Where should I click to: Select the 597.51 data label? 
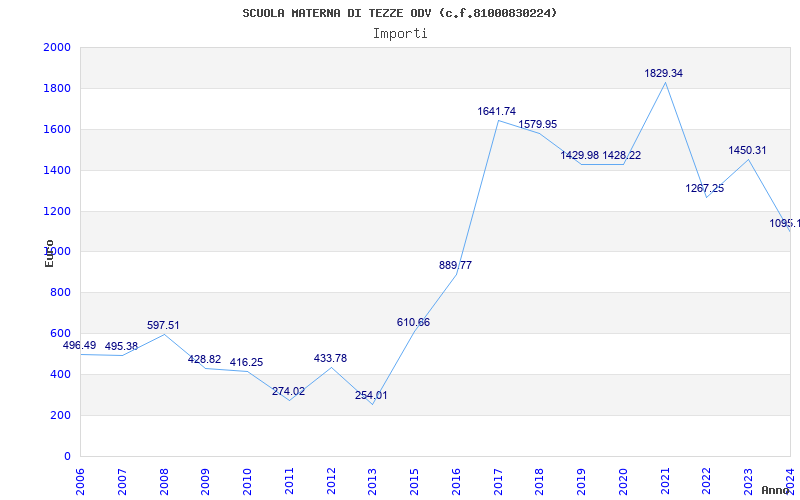[163, 325]
